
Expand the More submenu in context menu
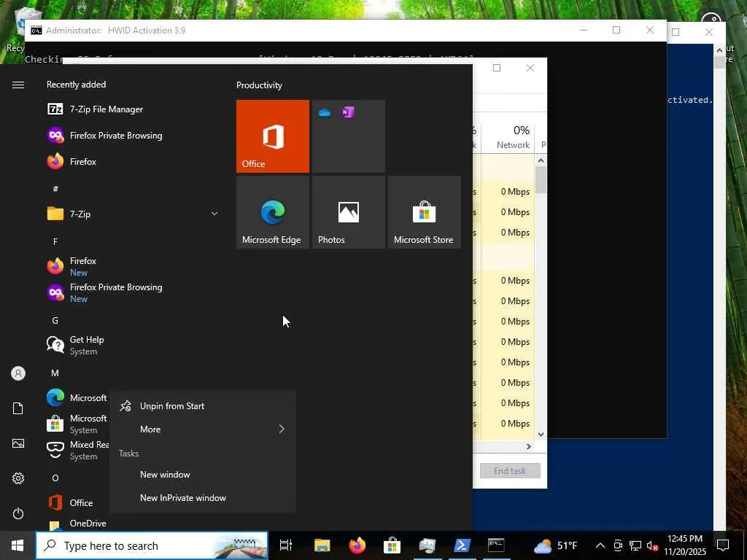tap(203, 429)
